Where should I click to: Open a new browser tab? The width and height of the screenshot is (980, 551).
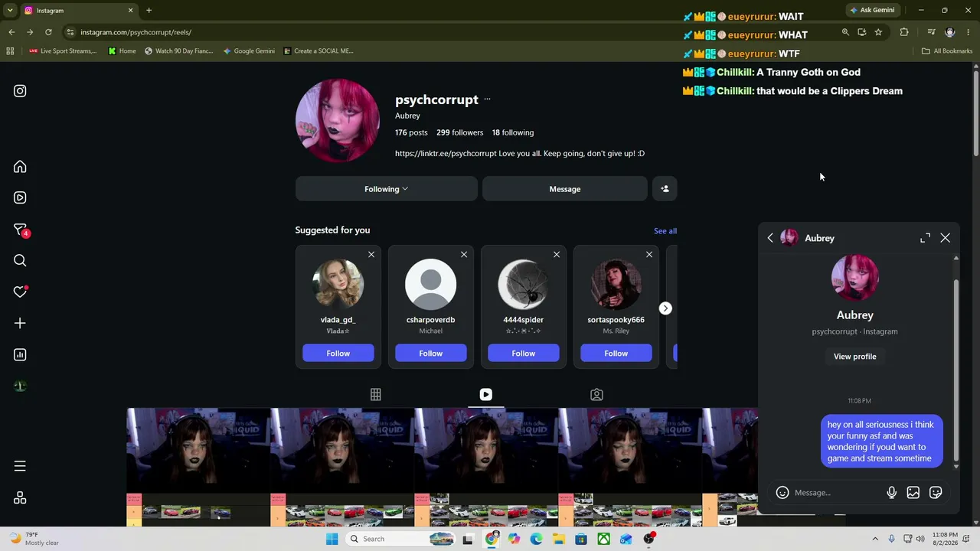149,11
